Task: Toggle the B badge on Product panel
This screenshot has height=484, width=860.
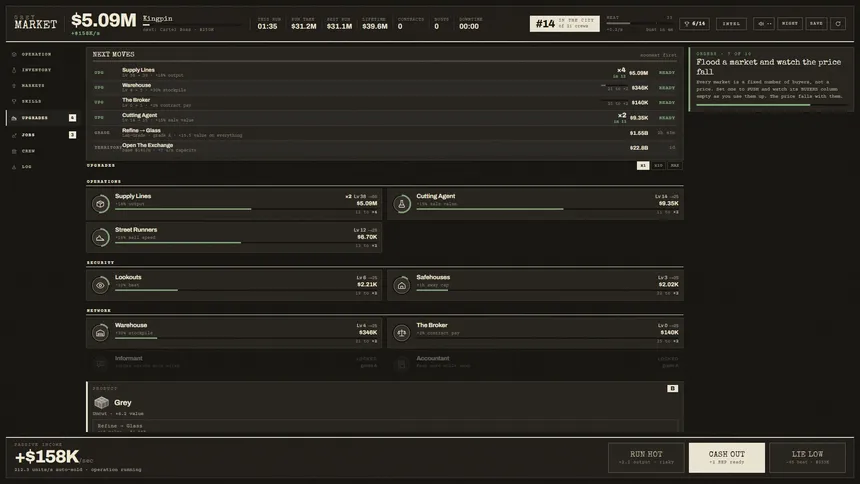Action: [672, 389]
